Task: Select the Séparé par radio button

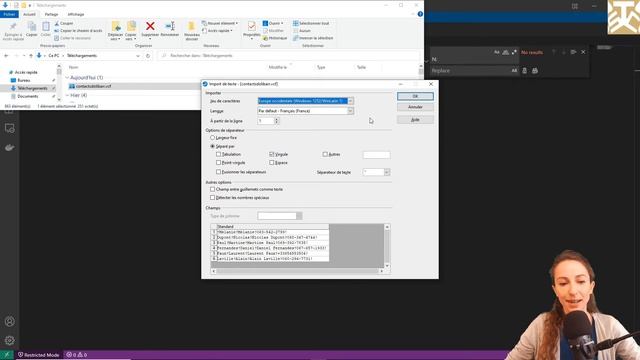Action: click(x=212, y=146)
